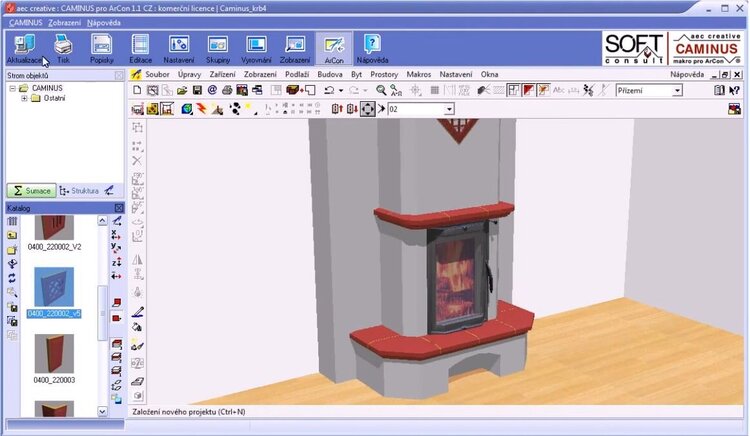
Task: Open the Soubor menu
Action: tap(157, 74)
